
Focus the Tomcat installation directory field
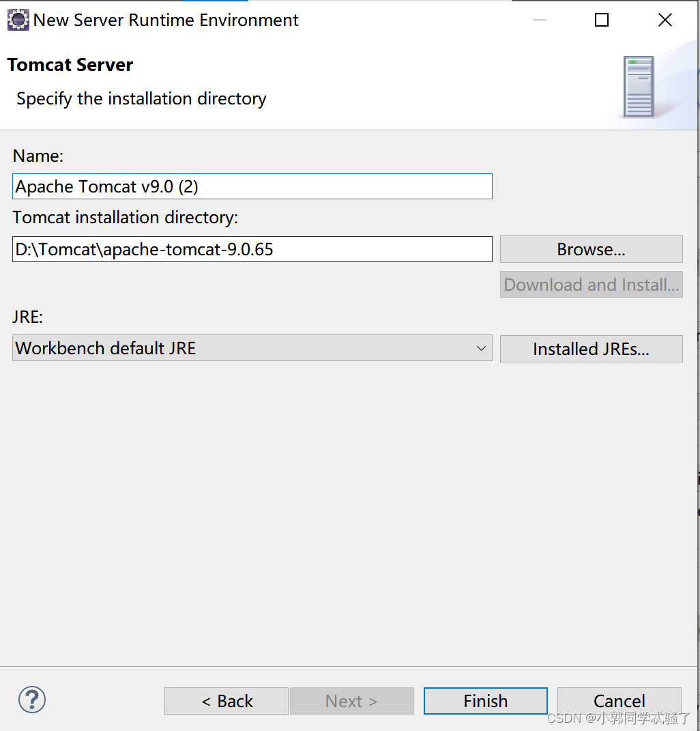pyautogui.click(x=252, y=249)
